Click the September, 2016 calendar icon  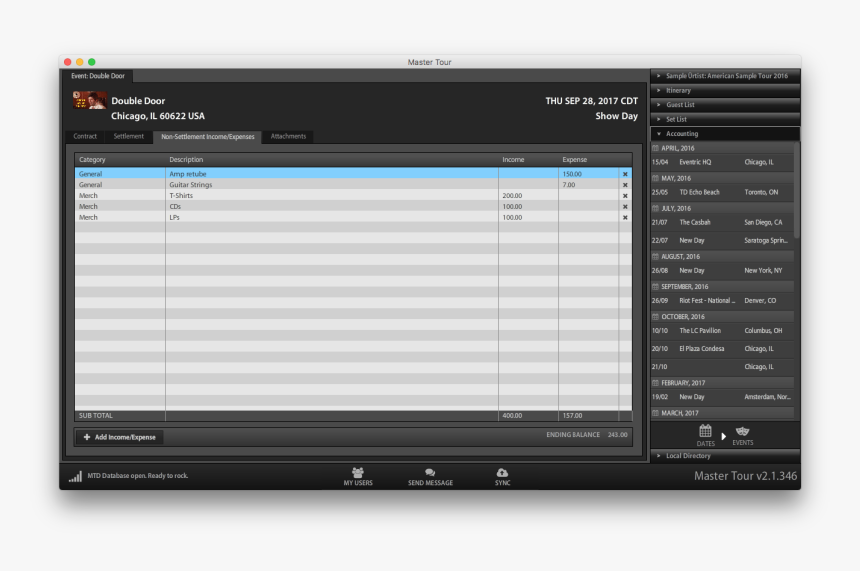(x=655, y=286)
